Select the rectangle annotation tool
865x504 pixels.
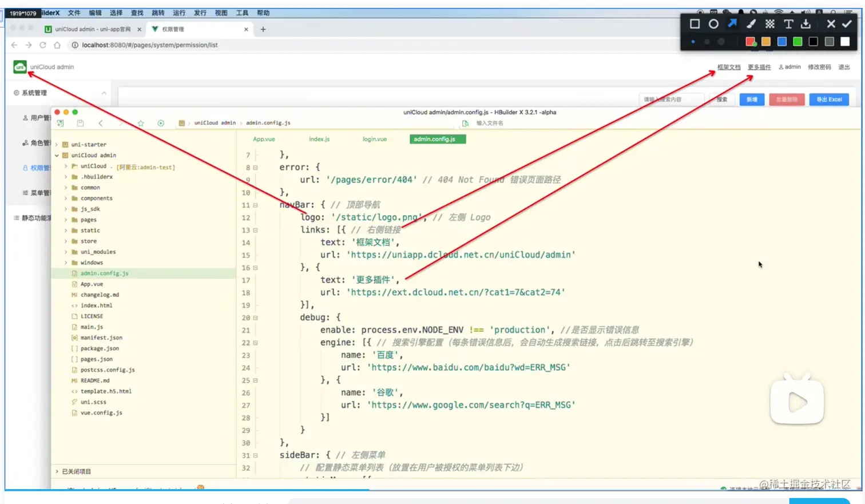point(695,24)
